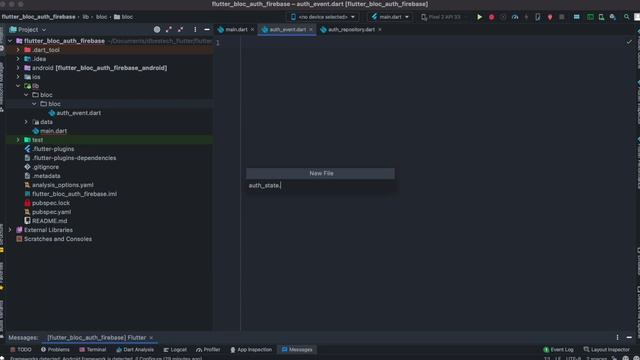The width and height of the screenshot is (640, 360).
Task: Select pubspec.yaml in the project tree
Action: click(47, 212)
